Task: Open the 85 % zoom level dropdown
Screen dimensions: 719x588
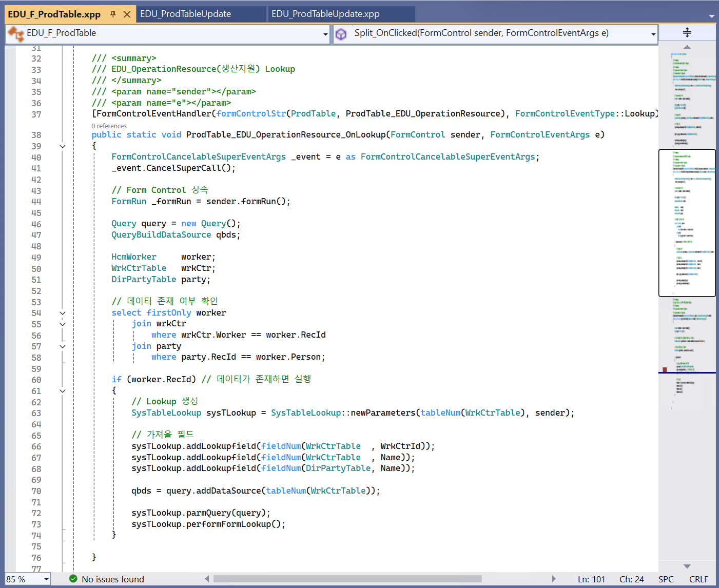Action: click(46, 579)
